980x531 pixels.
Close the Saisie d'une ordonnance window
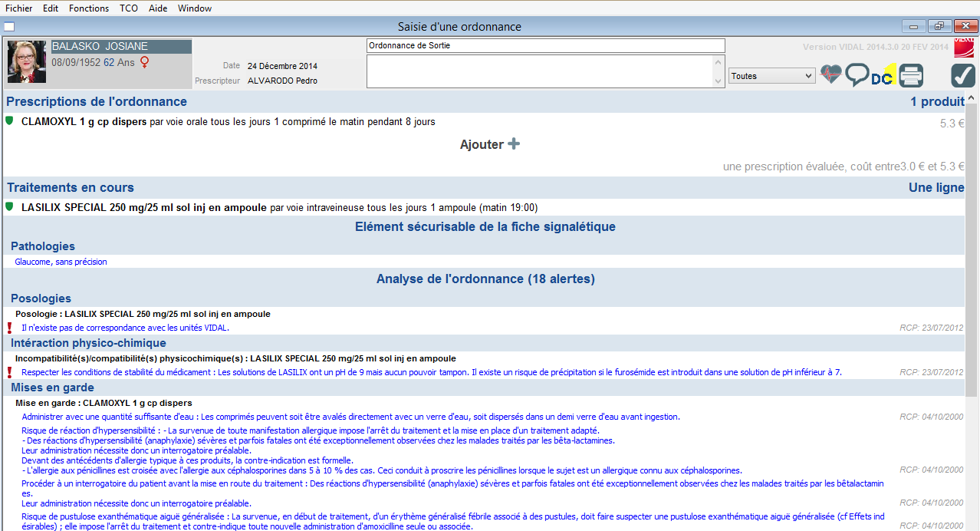click(x=965, y=26)
